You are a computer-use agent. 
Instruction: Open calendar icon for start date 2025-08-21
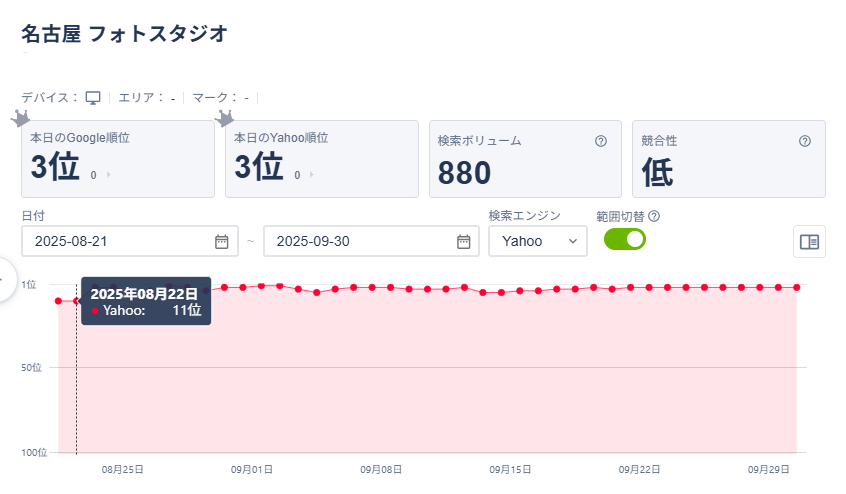click(222, 241)
